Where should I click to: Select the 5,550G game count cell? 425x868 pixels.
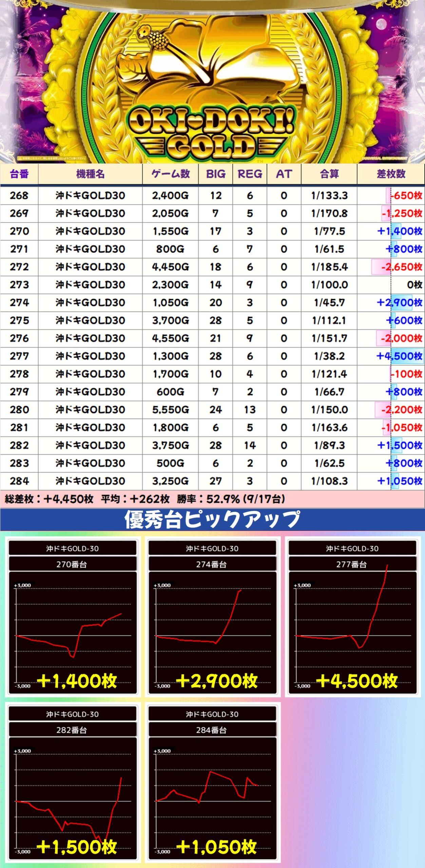coord(170,410)
